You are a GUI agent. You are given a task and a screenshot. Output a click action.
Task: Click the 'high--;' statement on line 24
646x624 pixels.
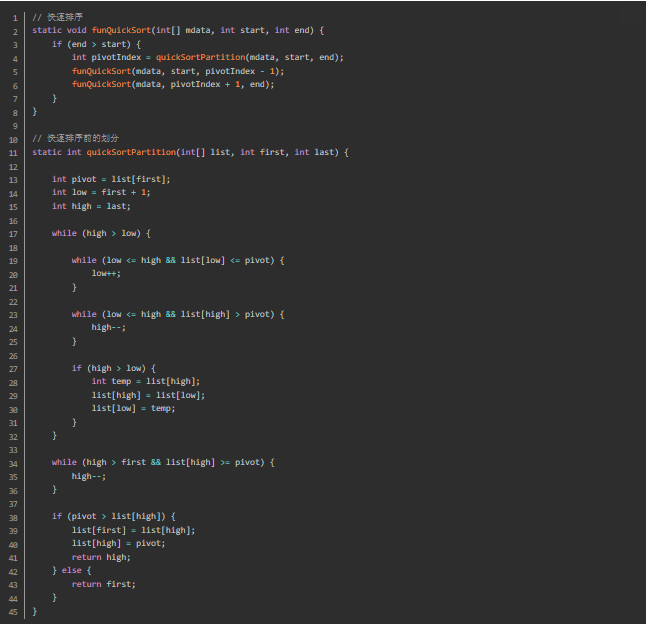(109, 327)
